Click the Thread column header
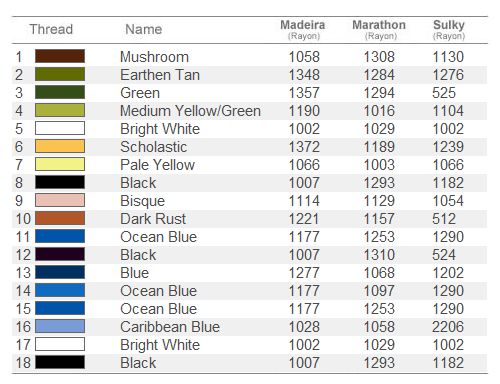This screenshot has height=384, width=500. point(51,29)
